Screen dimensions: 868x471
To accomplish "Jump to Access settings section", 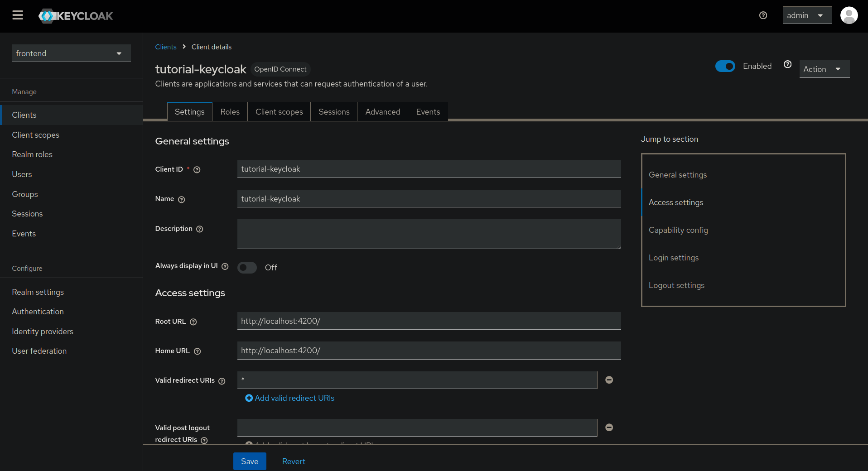I will [676, 202].
